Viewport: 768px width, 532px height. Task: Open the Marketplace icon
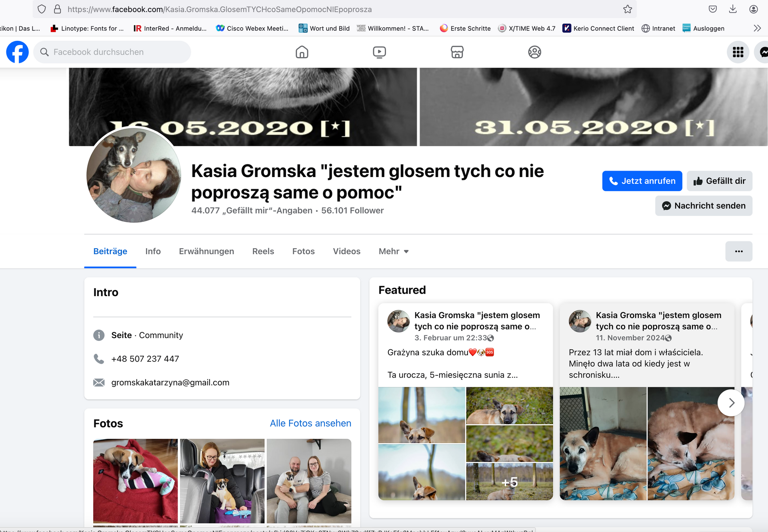click(x=457, y=52)
